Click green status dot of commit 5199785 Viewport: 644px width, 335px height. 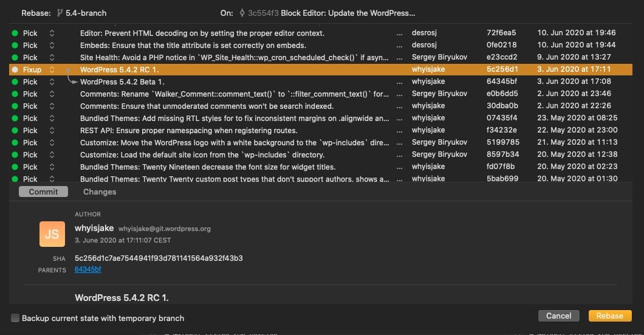[x=15, y=143]
